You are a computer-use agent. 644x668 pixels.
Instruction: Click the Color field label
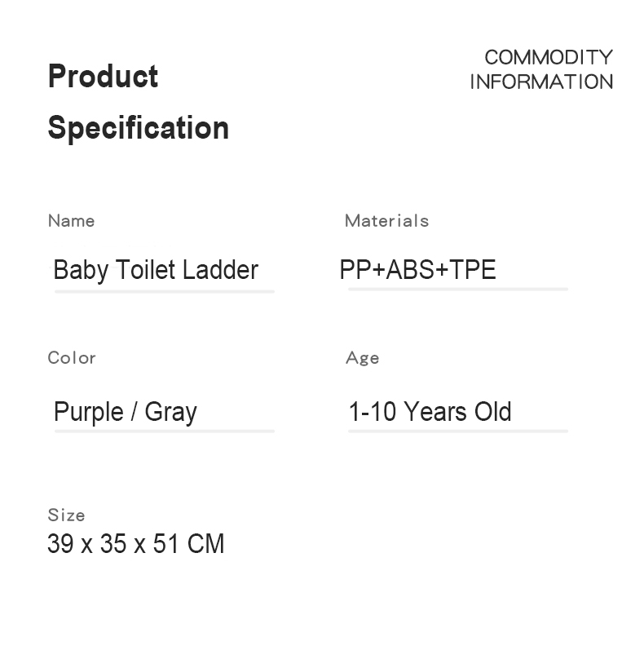(72, 358)
